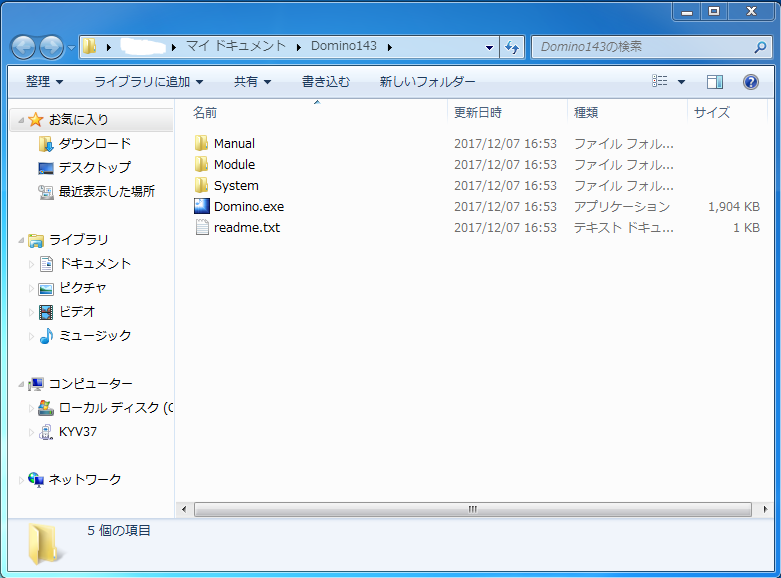Select the ドキュメント library
The image size is (781, 578).
click(95, 264)
